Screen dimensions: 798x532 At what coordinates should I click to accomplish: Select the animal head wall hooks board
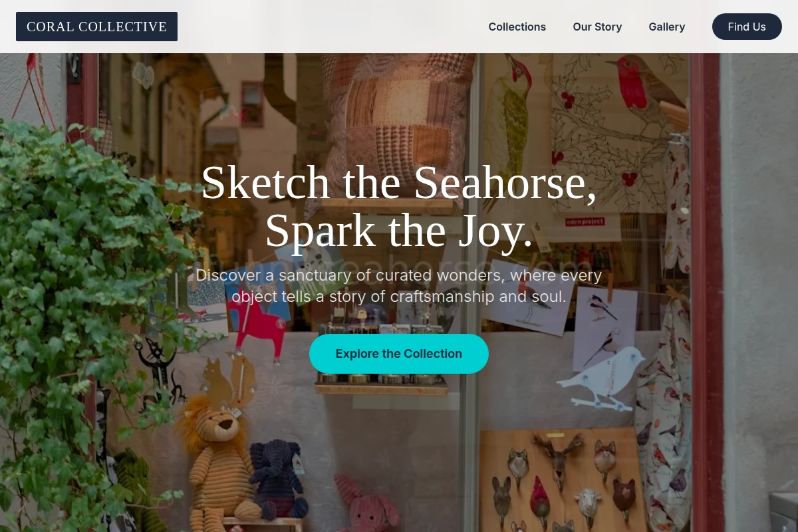tap(564, 480)
